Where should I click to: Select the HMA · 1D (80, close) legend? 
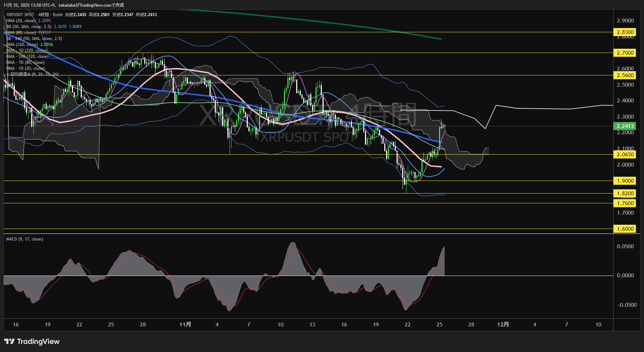tap(25, 62)
